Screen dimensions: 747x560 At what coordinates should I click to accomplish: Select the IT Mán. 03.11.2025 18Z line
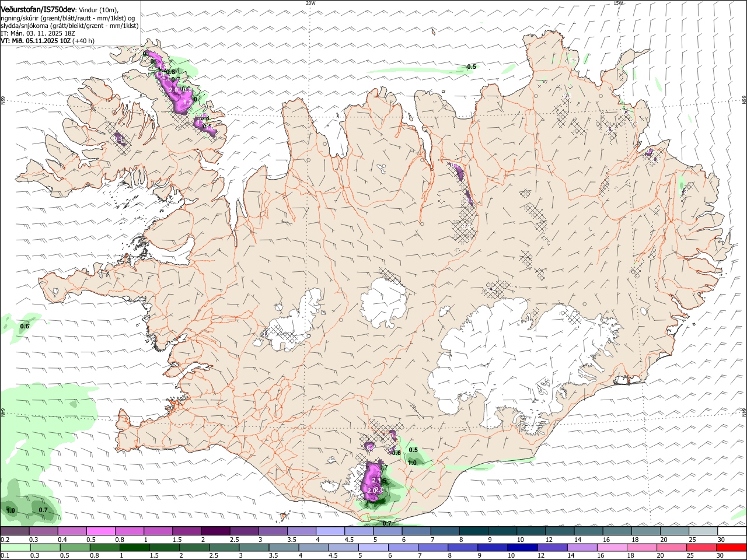click(36, 33)
